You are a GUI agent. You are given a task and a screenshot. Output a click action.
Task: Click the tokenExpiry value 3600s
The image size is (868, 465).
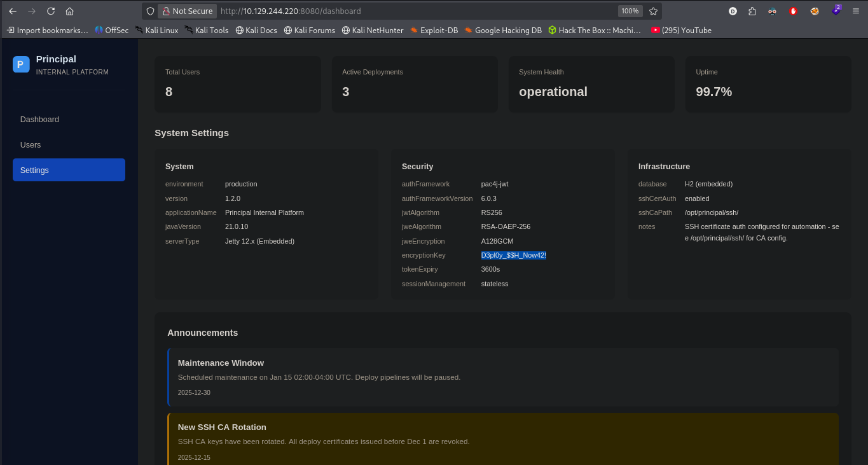490,270
